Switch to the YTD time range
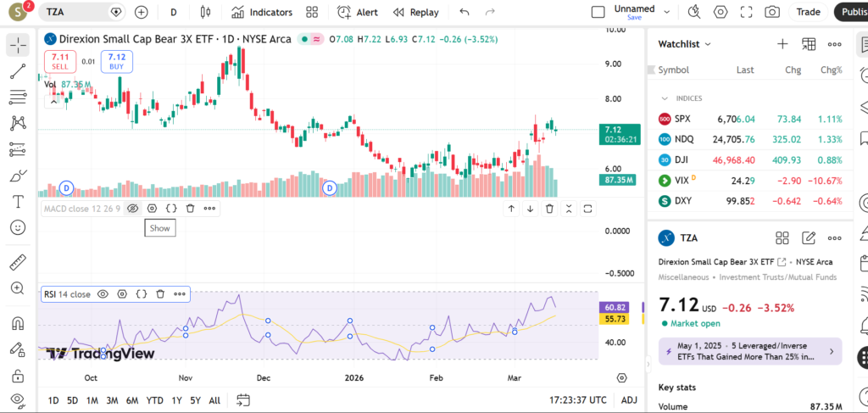 point(154,400)
